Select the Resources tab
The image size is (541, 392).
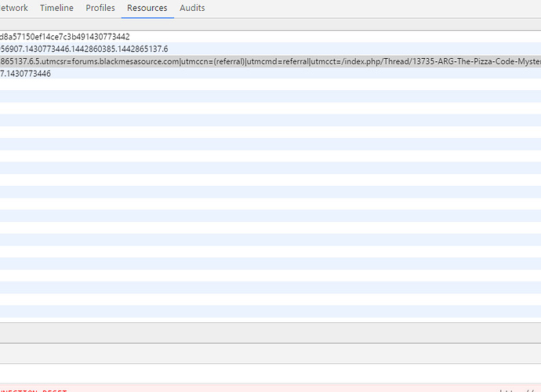[x=147, y=8]
